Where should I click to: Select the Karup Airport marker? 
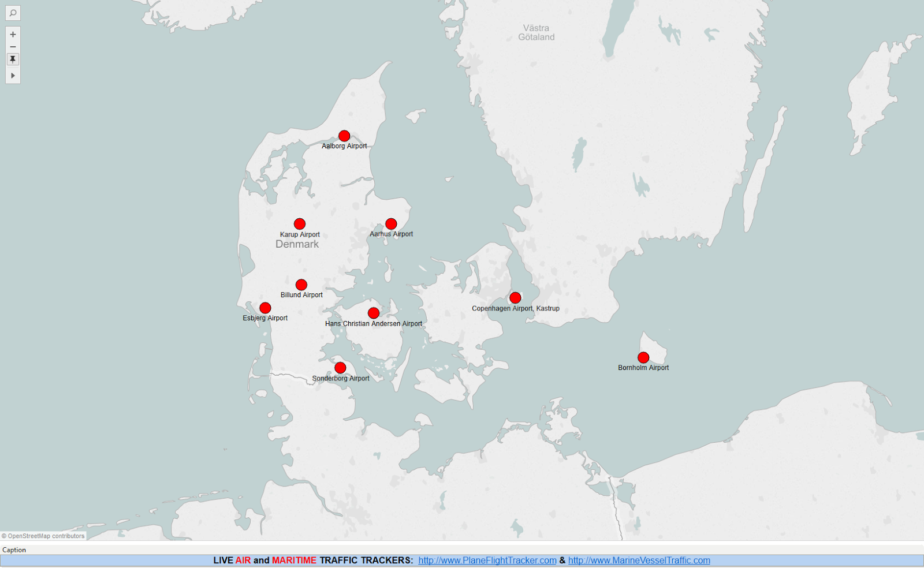pos(300,223)
